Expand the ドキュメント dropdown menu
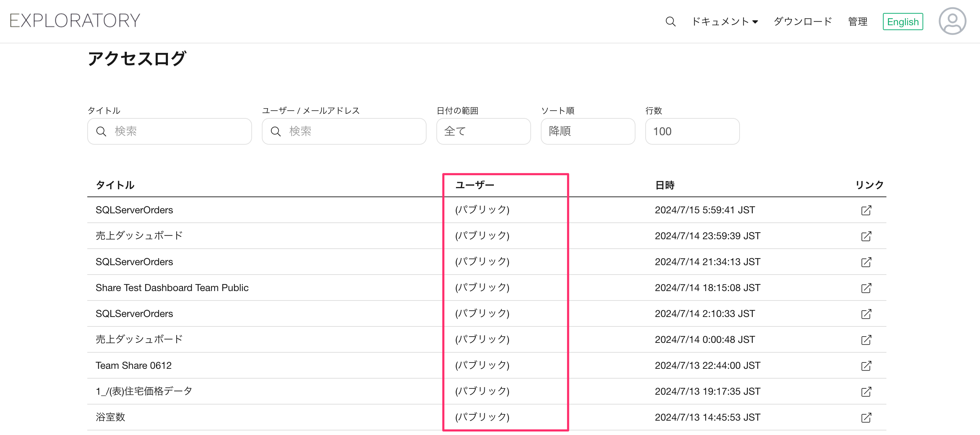 pos(724,22)
